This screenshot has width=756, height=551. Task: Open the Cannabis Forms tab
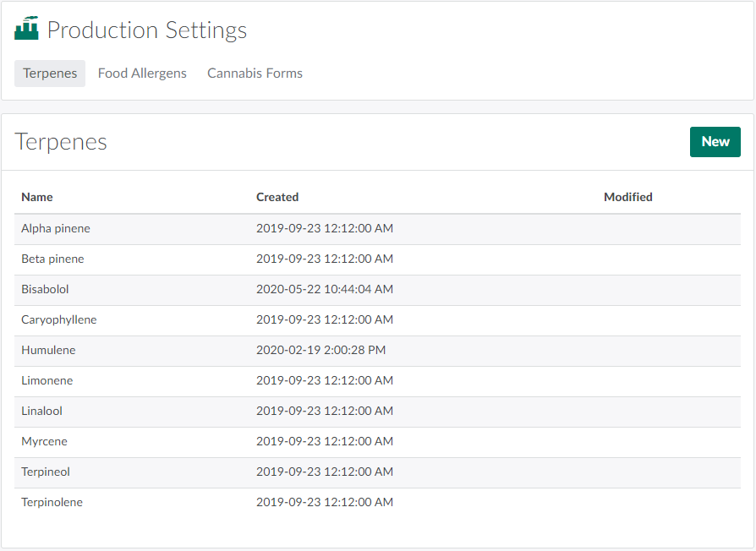click(x=255, y=74)
